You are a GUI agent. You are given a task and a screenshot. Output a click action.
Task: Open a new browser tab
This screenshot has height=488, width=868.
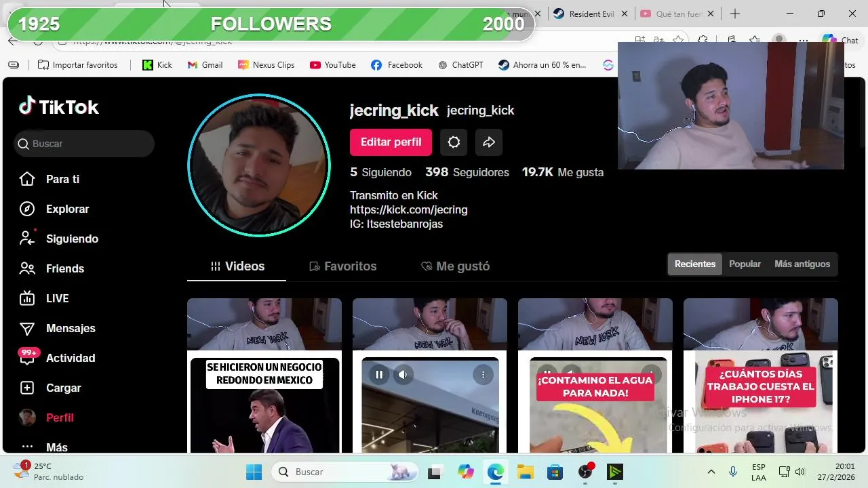click(735, 14)
